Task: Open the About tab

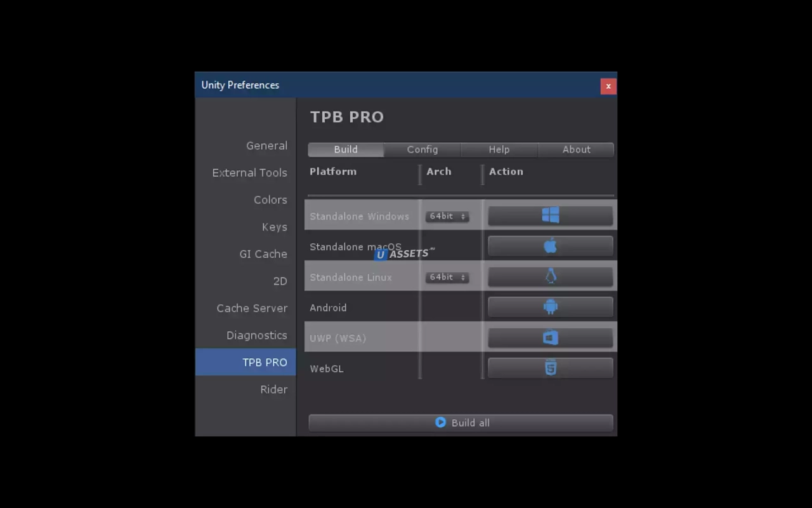Action: point(576,150)
